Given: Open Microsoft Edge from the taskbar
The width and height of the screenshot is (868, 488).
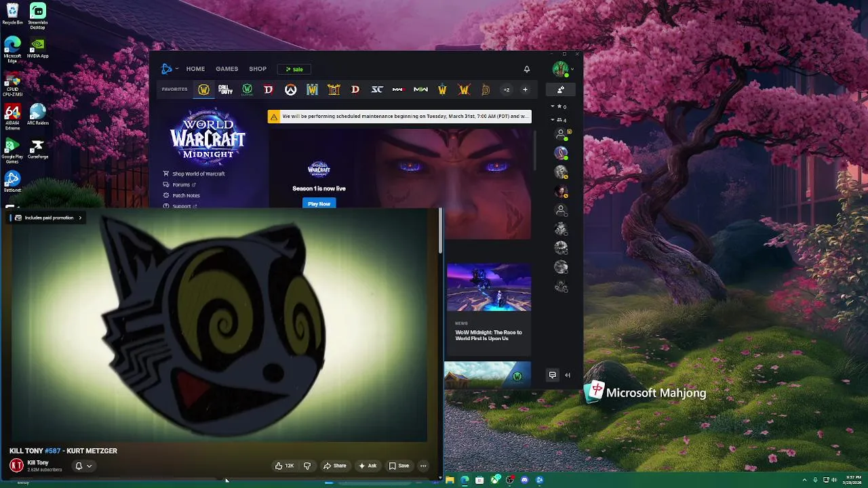Looking at the screenshot, I should [x=465, y=480].
